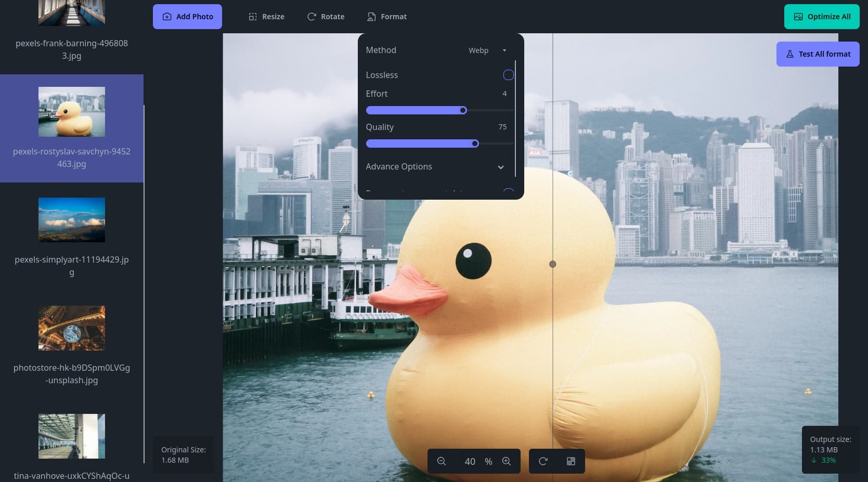Screen dimensions: 868x482
Task: Select the photostore-hk unsplash thumbnail
Action: pyautogui.click(x=72, y=328)
